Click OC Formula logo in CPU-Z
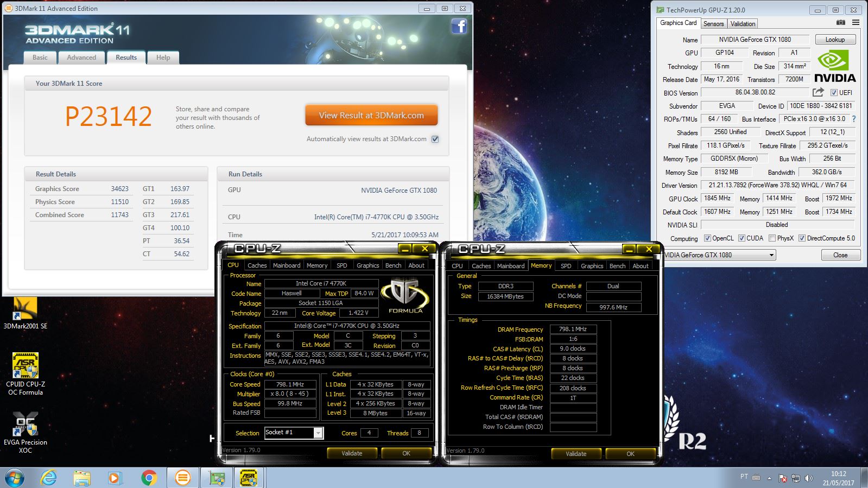The image size is (868, 488). click(406, 296)
